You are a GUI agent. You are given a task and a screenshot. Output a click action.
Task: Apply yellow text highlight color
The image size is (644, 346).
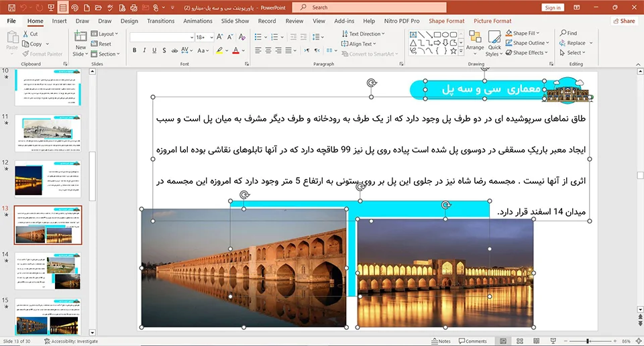point(220,50)
